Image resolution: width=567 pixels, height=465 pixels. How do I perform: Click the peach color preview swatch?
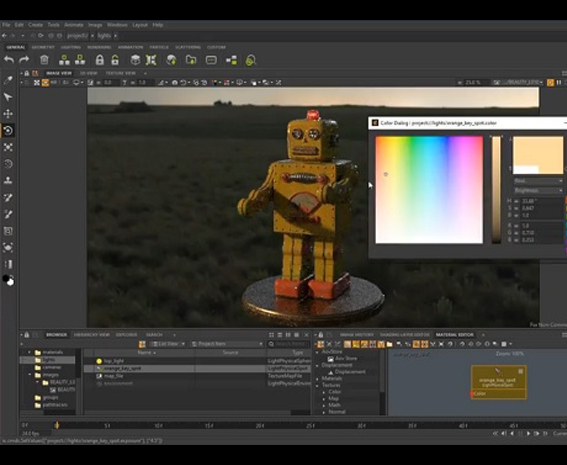[x=538, y=155]
